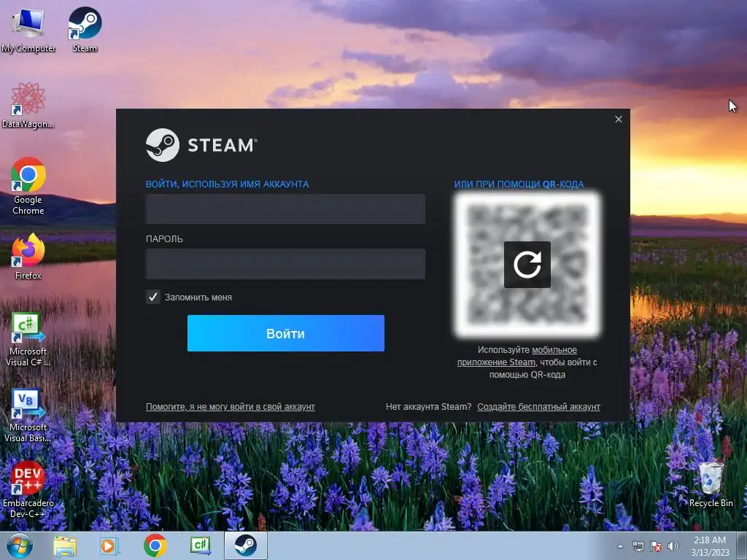Click the taskbar clock showing 2:18 AM
The width and height of the screenshot is (747, 560).
[710, 546]
